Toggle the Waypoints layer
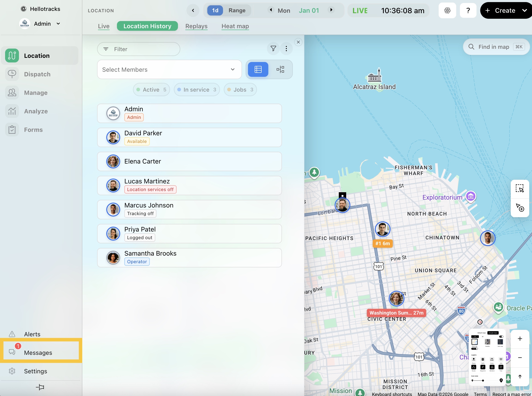 [483, 367]
